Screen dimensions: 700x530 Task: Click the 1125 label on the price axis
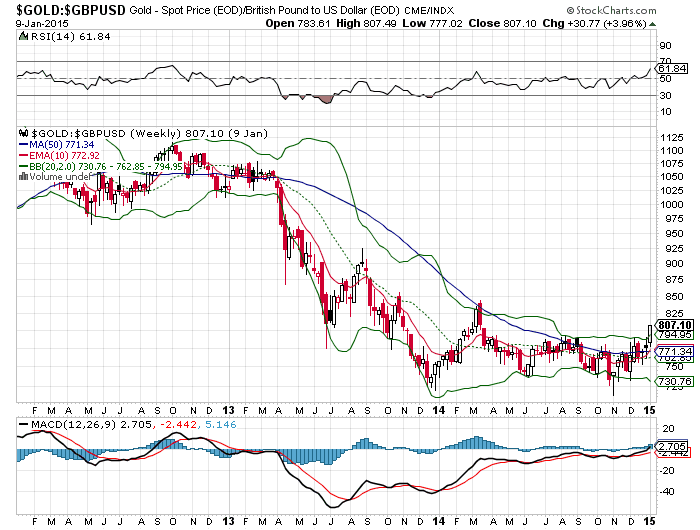(671, 138)
